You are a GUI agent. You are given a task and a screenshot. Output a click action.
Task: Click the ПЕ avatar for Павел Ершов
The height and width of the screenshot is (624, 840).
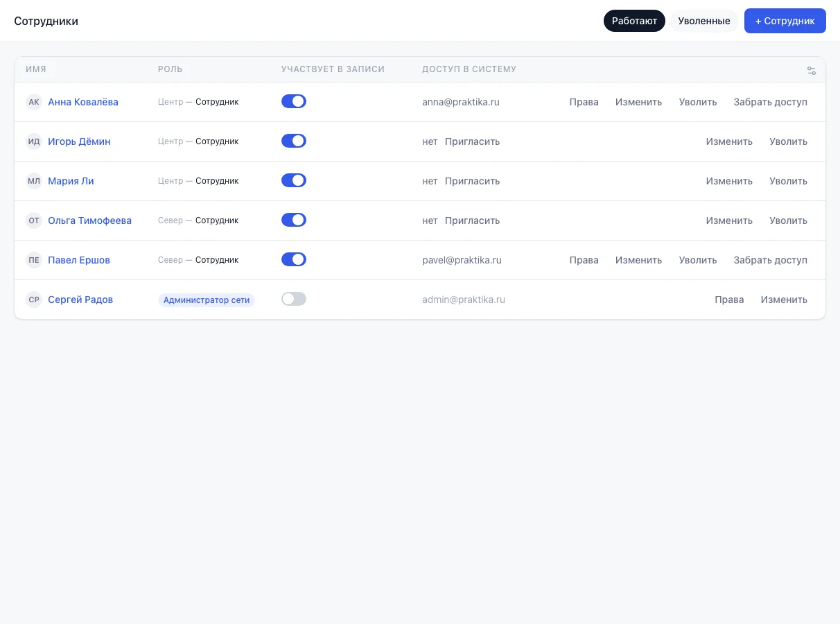click(34, 260)
